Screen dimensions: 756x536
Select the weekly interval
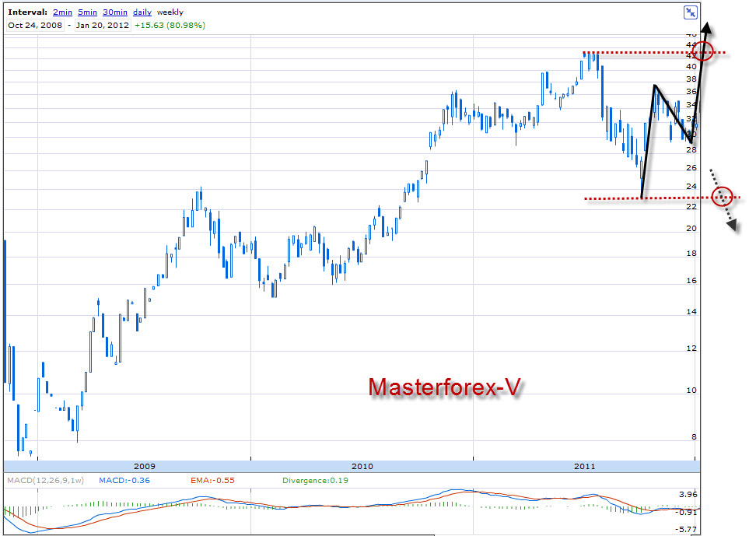(x=170, y=12)
